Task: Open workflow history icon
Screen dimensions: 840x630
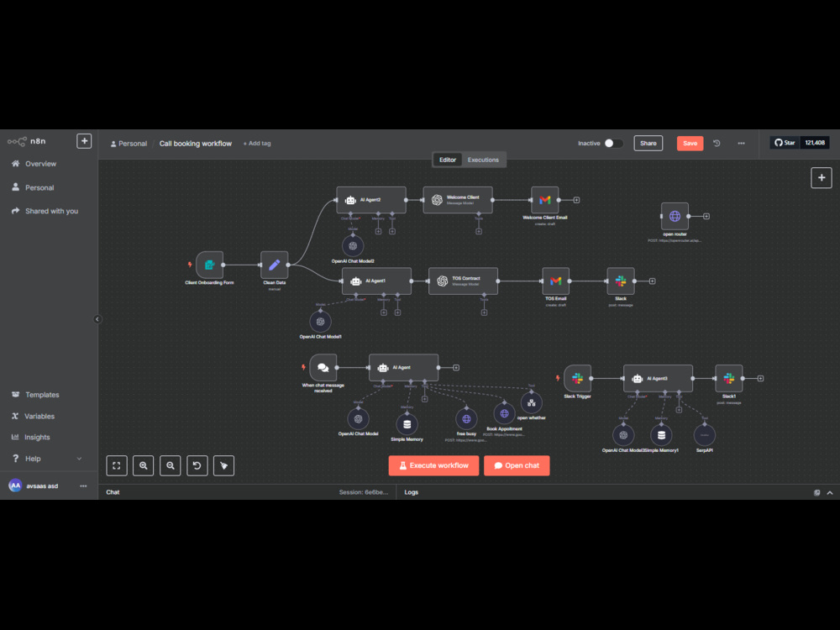Action: click(x=717, y=143)
